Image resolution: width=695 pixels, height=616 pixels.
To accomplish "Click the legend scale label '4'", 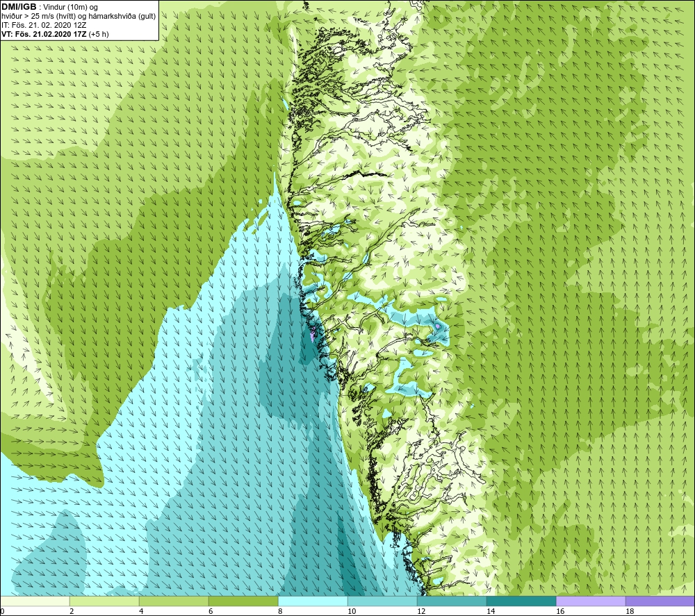I will (141, 612).
